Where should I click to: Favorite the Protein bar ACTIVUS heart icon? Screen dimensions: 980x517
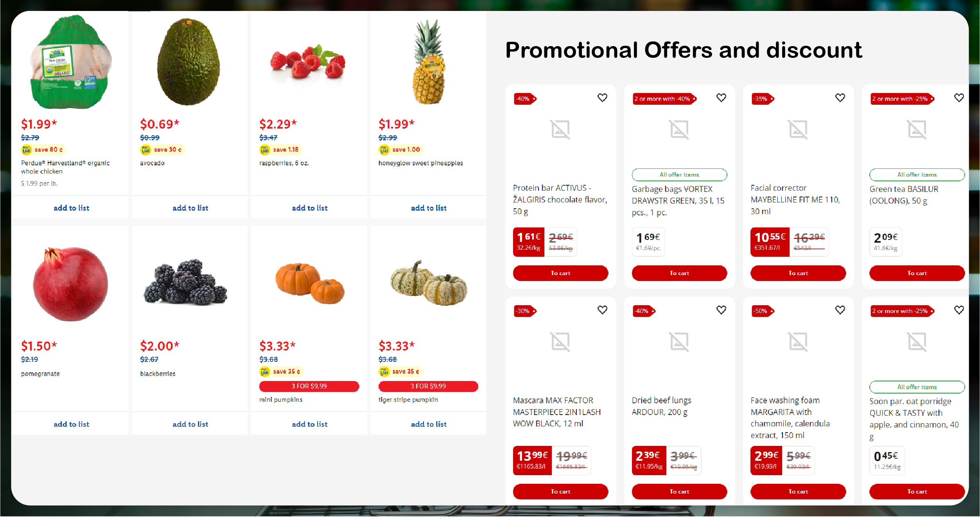(602, 98)
